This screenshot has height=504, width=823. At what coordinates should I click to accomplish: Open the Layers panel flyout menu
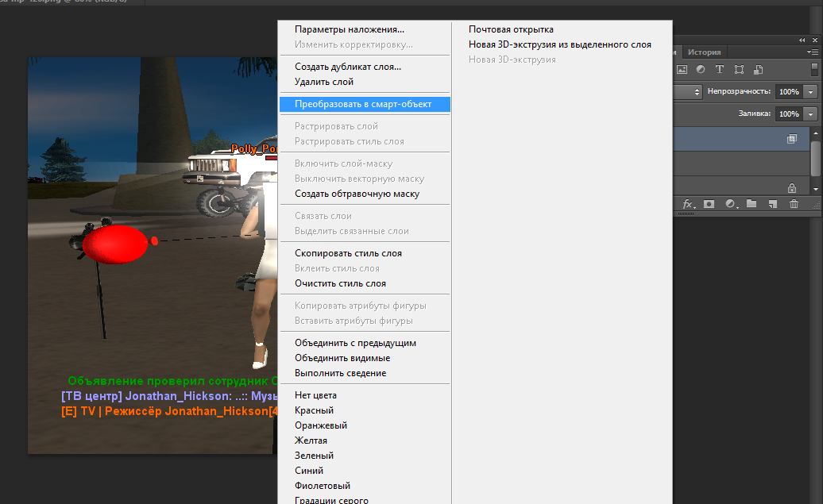pos(813,52)
